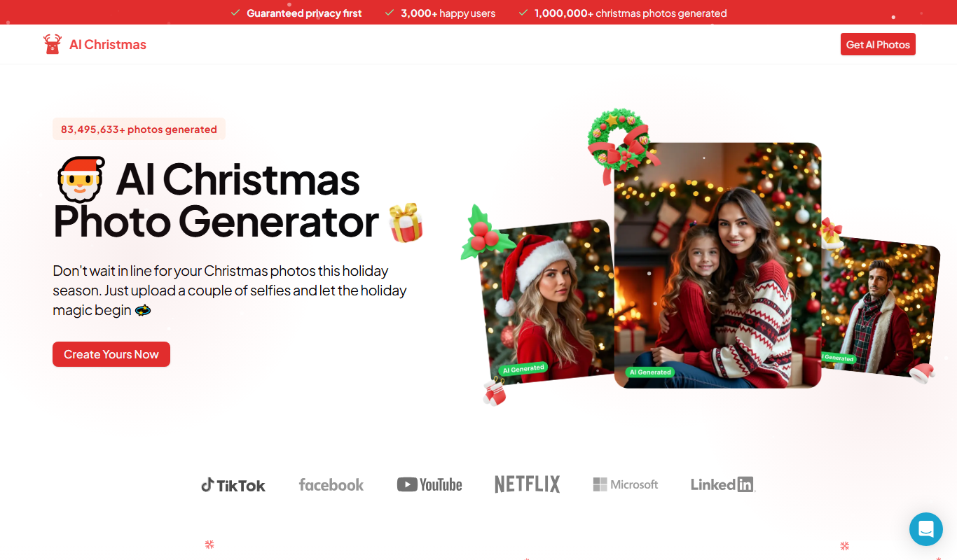Open the woman in Santa hat photo
Viewport: 957px width, 560px height.
coord(547,302)
